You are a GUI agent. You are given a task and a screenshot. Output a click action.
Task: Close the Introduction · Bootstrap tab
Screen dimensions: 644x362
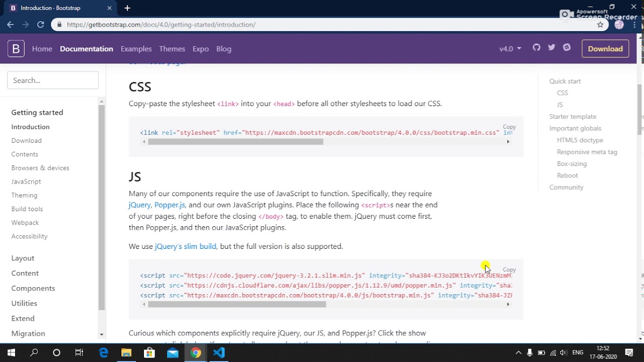(110, 8)
